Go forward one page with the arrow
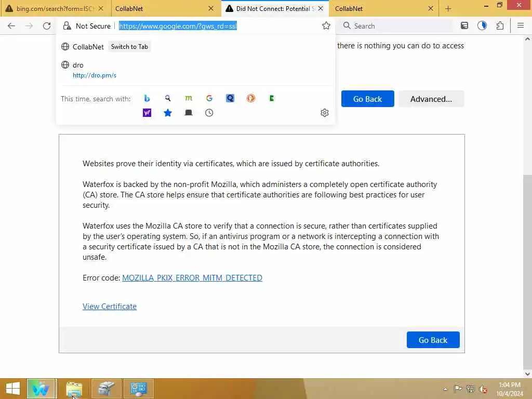This screenshot has width=532, height=399. coord(29,26)
